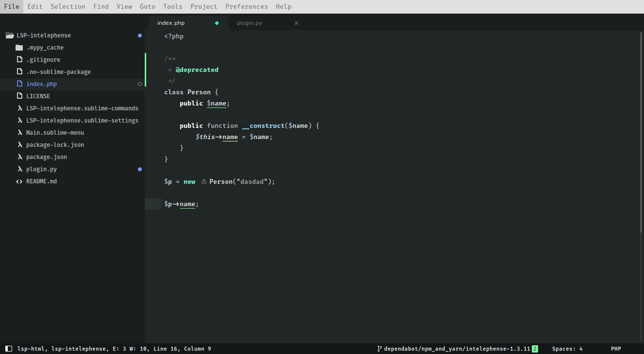Image resolution: width=644 pixels, height=354 pixels.
Task: Open LSP-intelephense.sublime-settings file
Action: tap(82, 121)
